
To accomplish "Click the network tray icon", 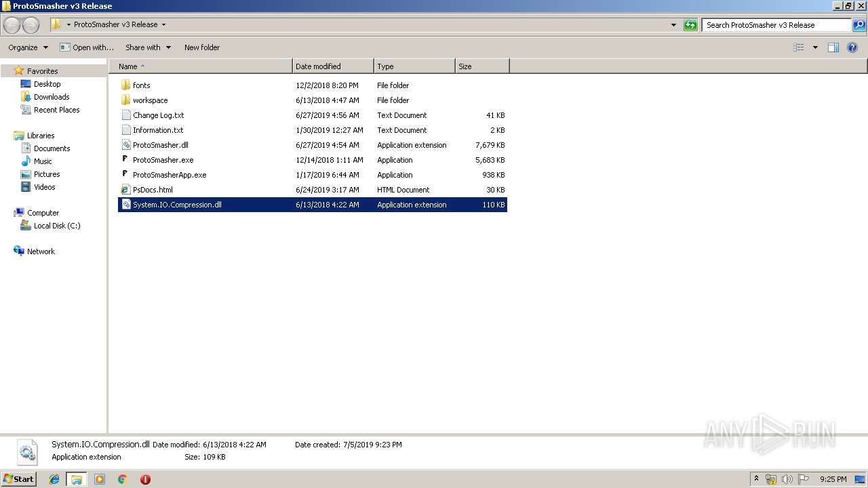I will tap(771, 479).
